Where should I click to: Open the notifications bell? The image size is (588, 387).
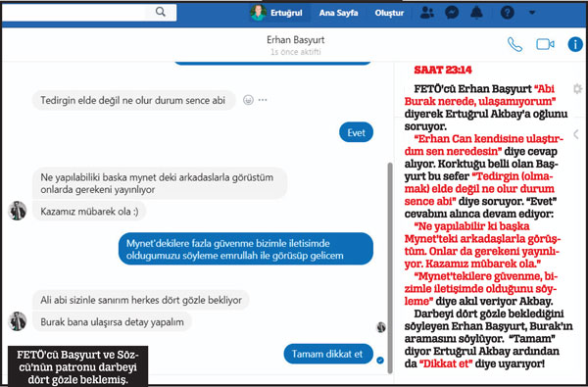point(476,13)
